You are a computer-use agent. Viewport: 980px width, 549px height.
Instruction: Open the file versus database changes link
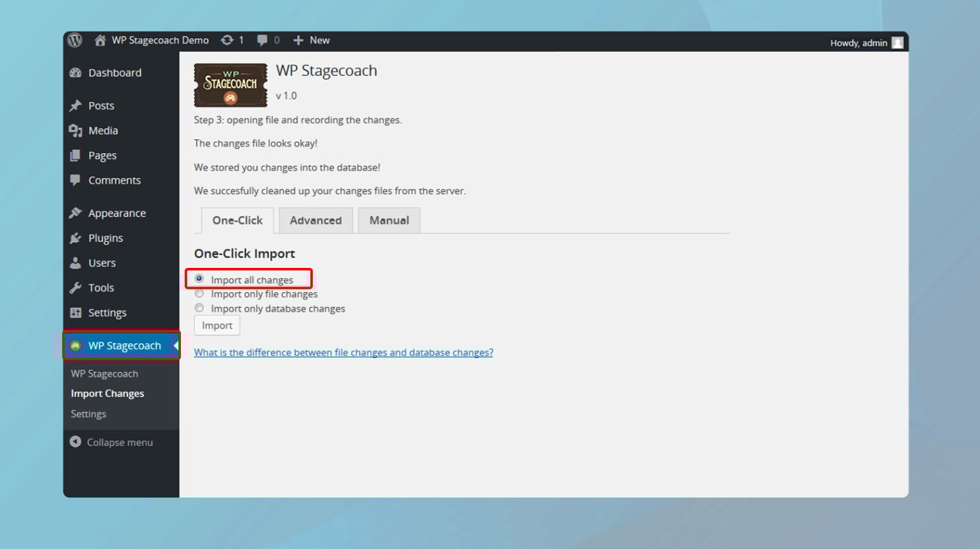(343, 352)
